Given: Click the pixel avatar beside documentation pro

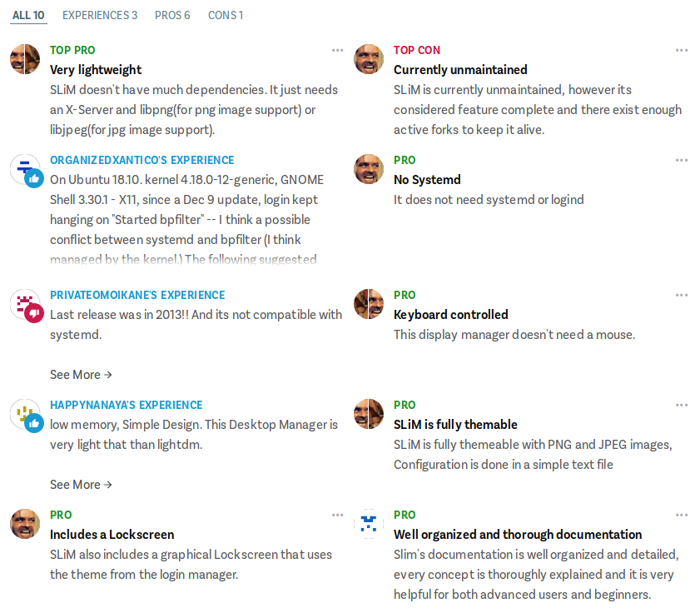Looking at the screenshot, I should (369, 524).
